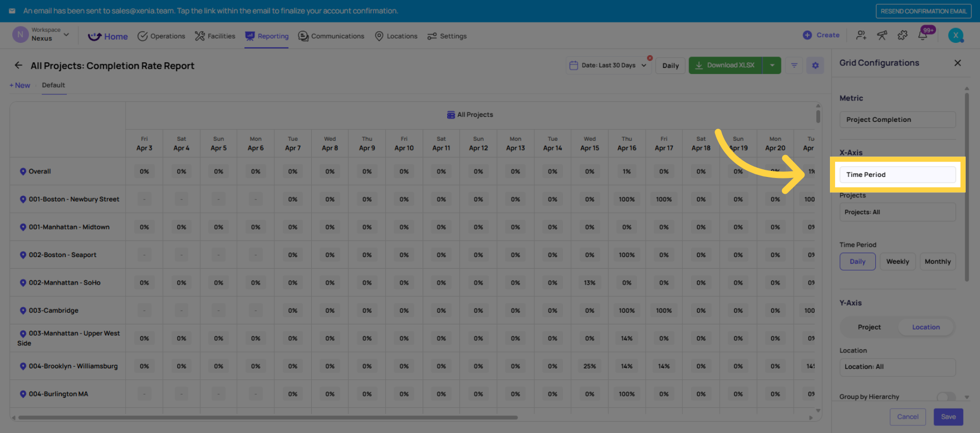Click the Nexus workspace avatar N

tap(20, 35)
